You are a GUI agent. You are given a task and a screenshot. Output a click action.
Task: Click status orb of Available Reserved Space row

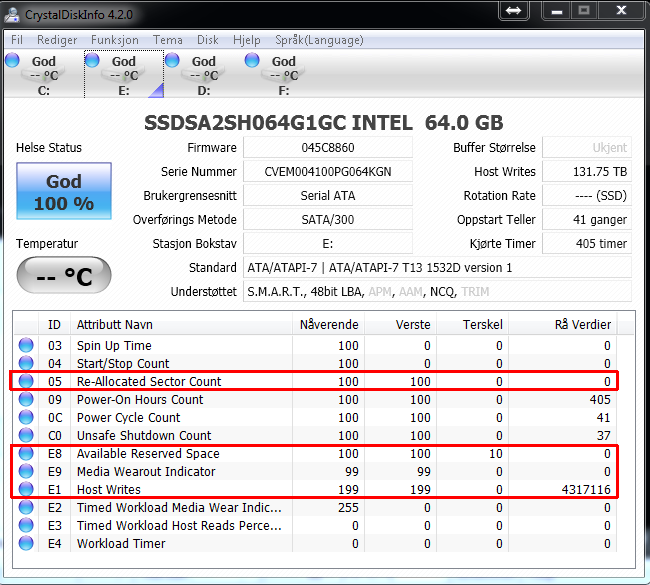[26, 454]
